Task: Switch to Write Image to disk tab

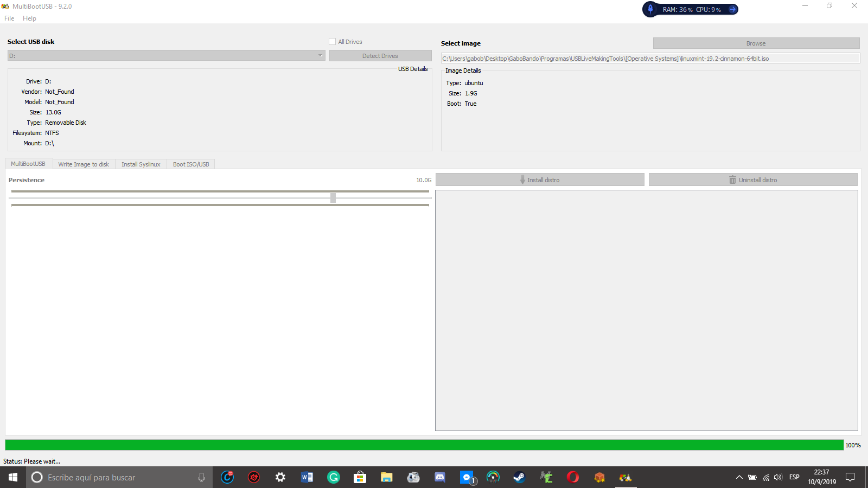Action: click(84, 164)
